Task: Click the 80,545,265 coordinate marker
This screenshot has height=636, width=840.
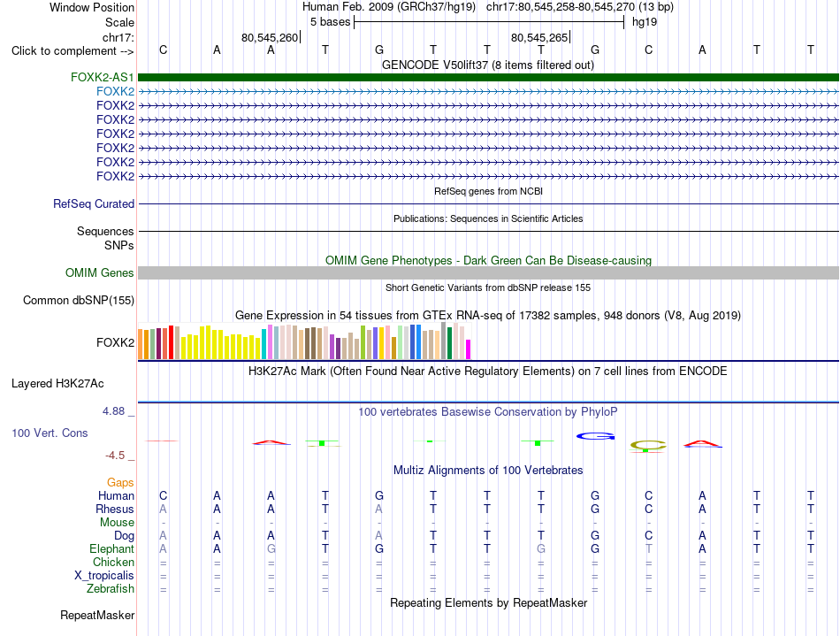Action: point(539,37)
